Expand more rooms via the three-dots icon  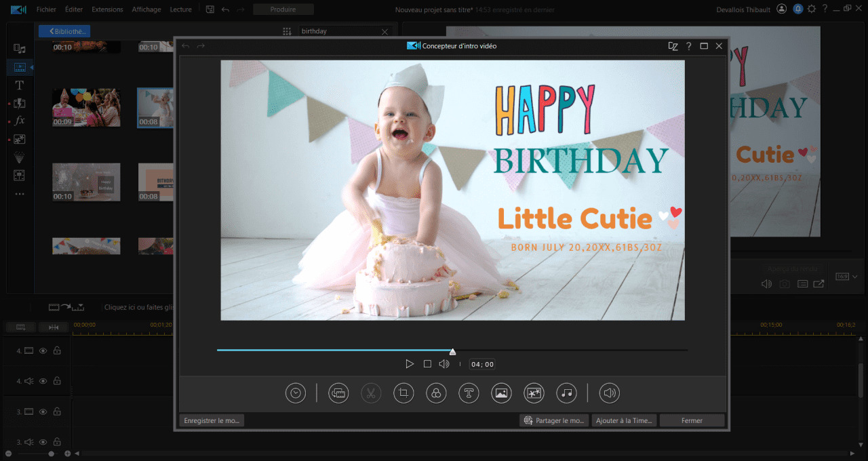point(20,194)
